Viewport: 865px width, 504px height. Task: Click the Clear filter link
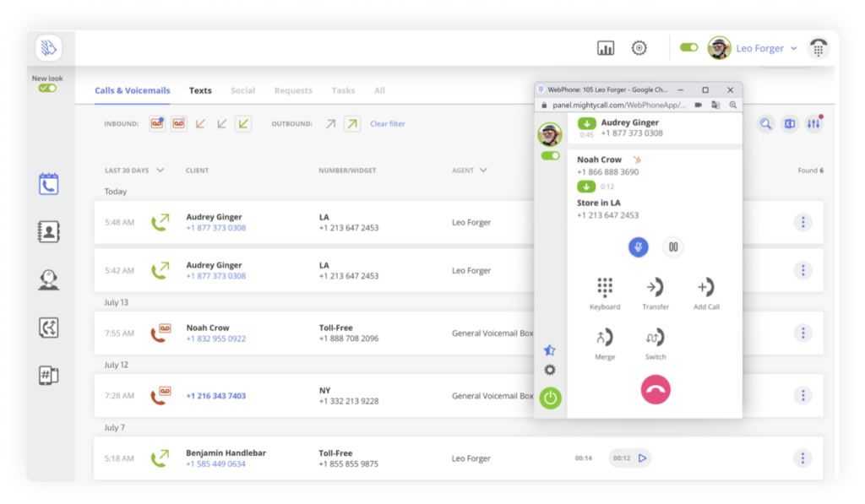point(387,123)
